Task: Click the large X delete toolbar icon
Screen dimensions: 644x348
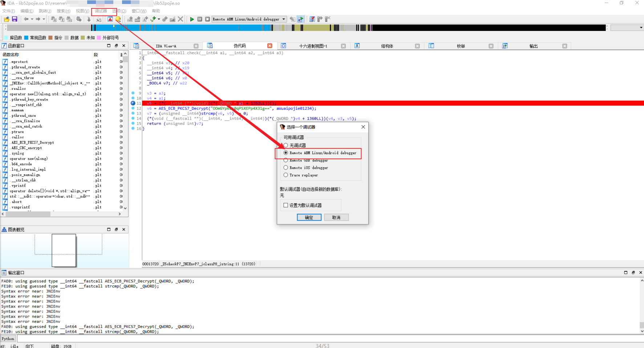Action: click(x=181, y=19)
